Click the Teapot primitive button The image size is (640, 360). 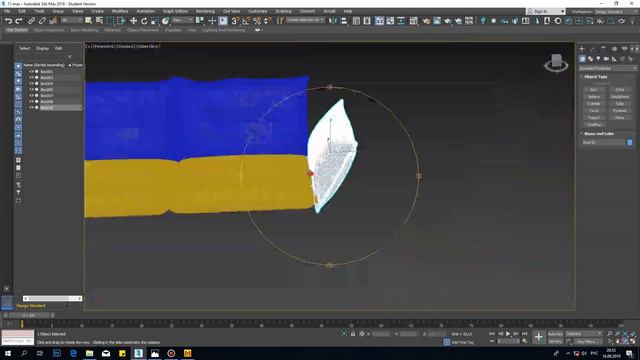(x=594, y=118)
